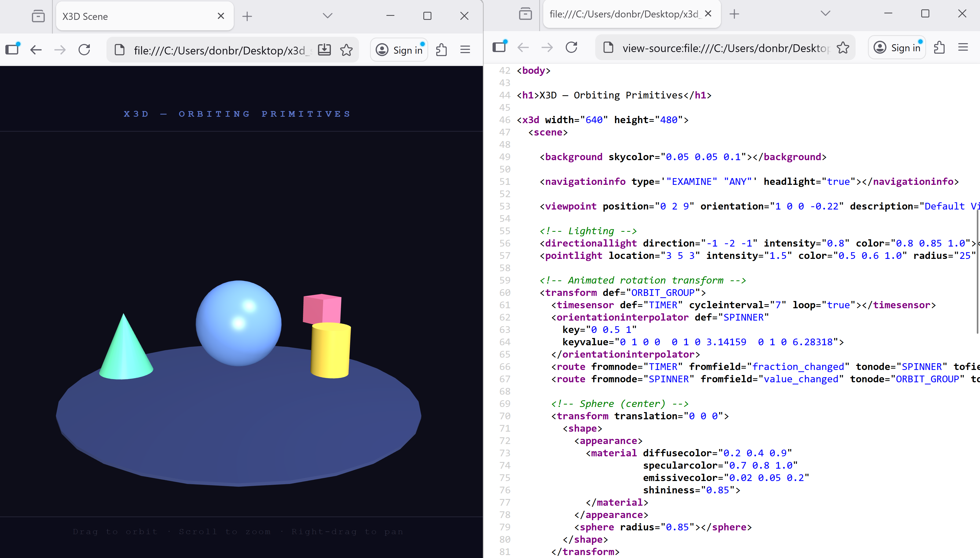The height and width of the screenshot is (558, 980).
Task: Close the X3D Scene tab
Action: [221, 16]
